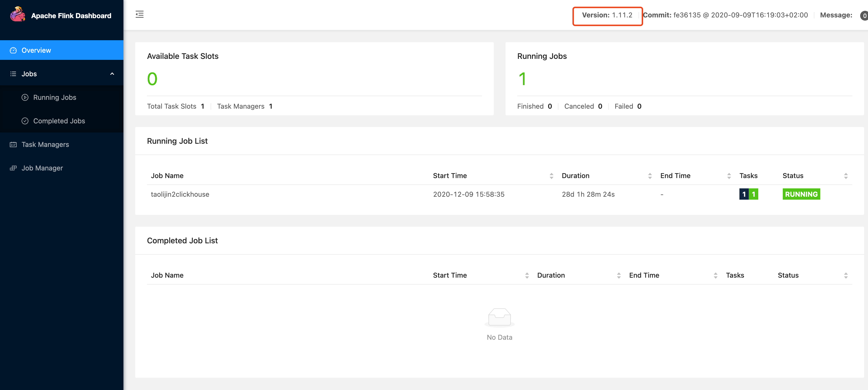Collapse sidebar with menu fold icon

pyautogui.click(x=140, y=14)
